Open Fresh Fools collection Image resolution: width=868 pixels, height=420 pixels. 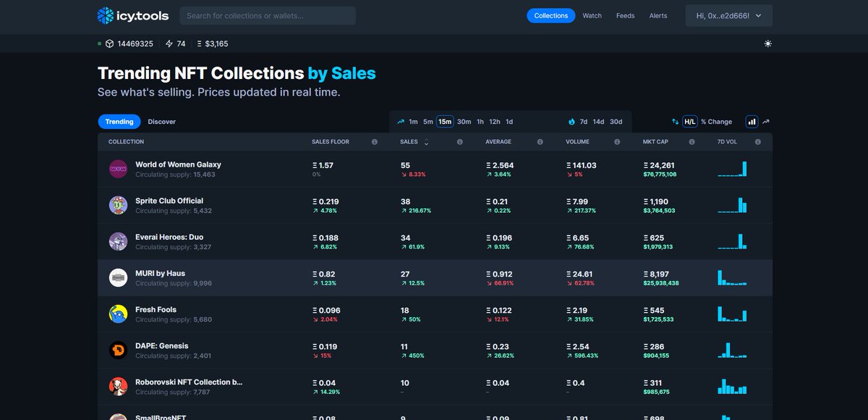pos(156,309)
